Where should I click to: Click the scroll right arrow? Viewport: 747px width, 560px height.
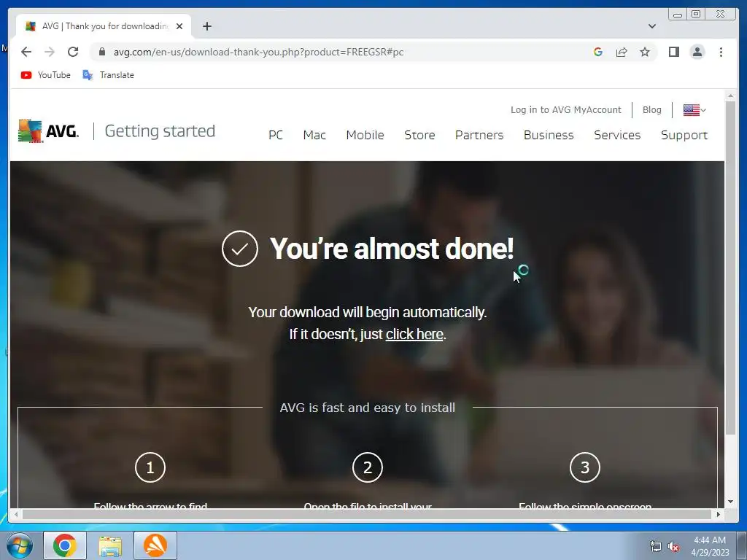point(718,514)
